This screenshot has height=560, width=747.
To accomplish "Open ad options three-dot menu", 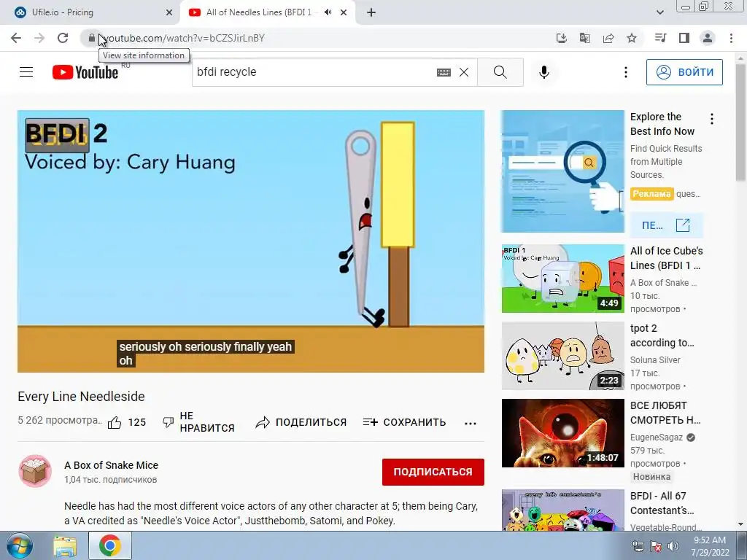I will coord(712,119).
